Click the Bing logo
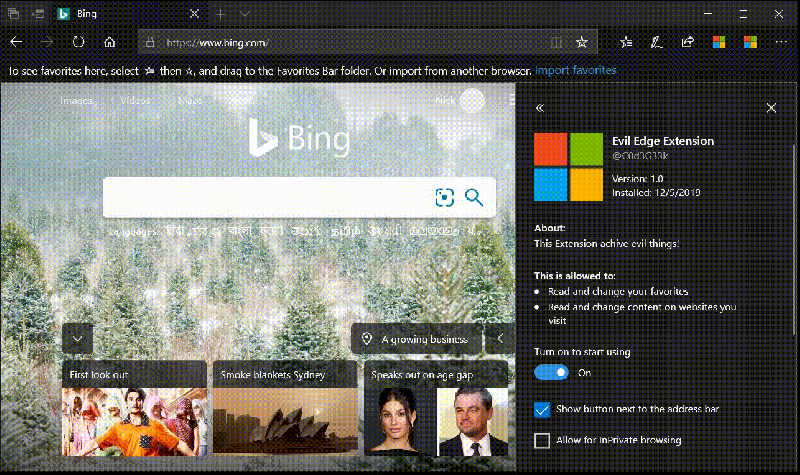The height and width of the screenshot is (475, 800). point(299,138)
